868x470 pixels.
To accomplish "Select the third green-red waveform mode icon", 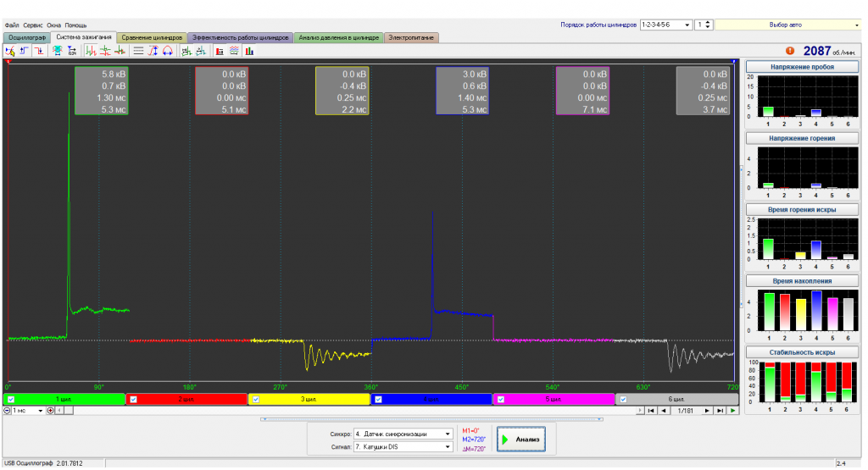I will click(120, 51).
